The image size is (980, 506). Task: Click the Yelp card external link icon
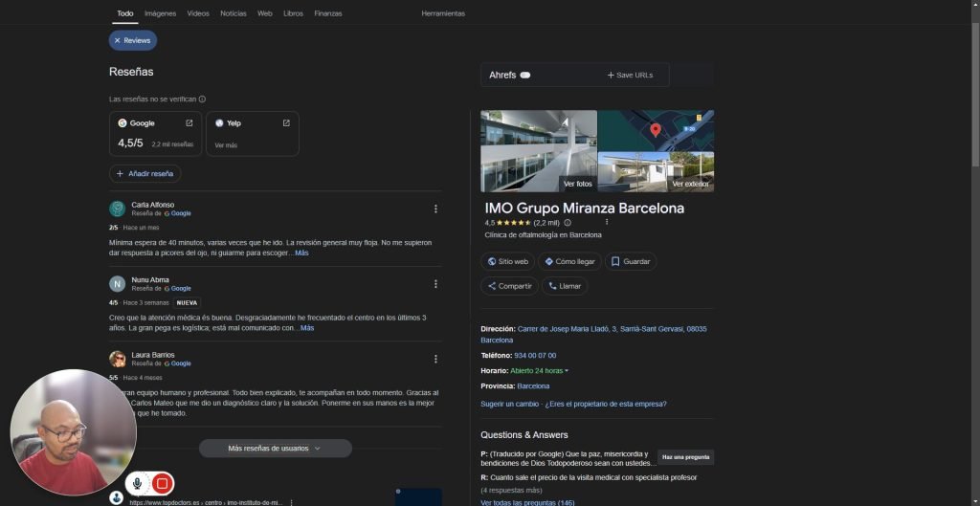tap(286, 123)
